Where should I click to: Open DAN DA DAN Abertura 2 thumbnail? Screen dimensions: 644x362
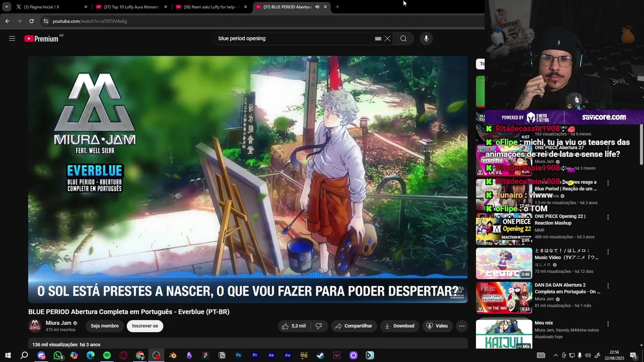pyautogui.click(x=504, y=298)
